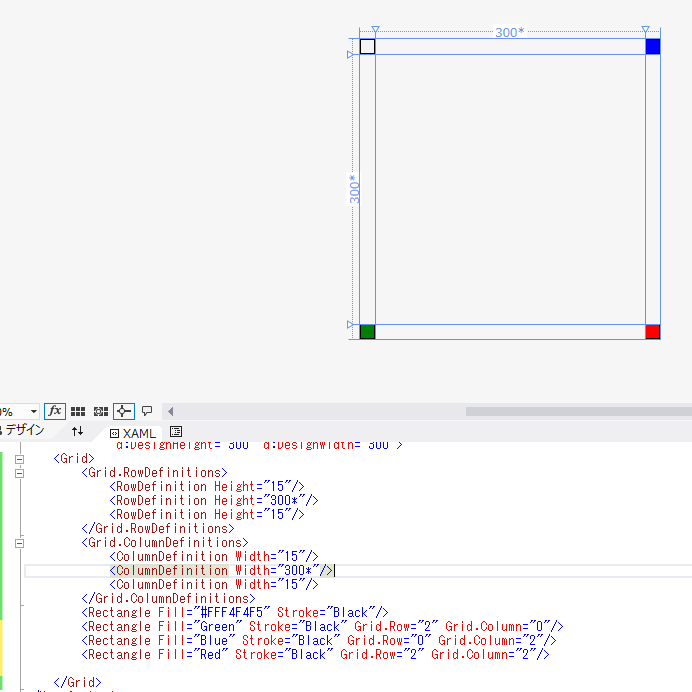The width and height of the screenshot is (692, 692).
Task: Collapse the Grid.RowDefinitions outline box
Action: (x=19, y=474)
